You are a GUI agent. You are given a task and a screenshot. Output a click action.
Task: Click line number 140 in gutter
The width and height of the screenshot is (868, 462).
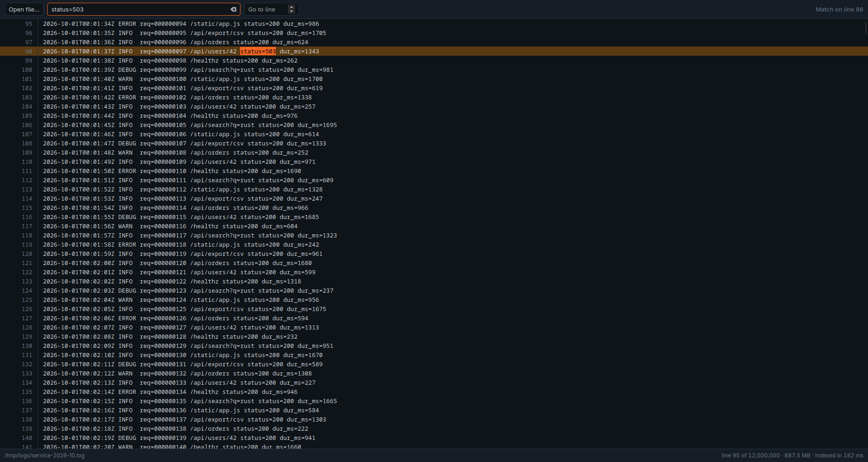(x=27, y=438)
